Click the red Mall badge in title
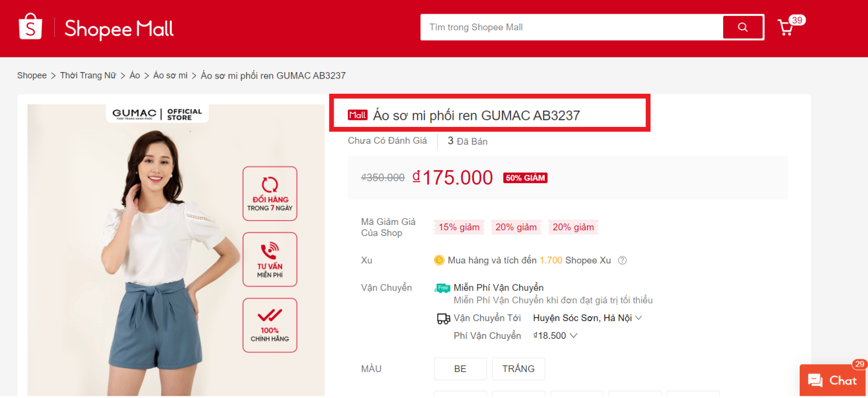Image resolution: width=868 pixels, height=398 pixels. point(358,115)
